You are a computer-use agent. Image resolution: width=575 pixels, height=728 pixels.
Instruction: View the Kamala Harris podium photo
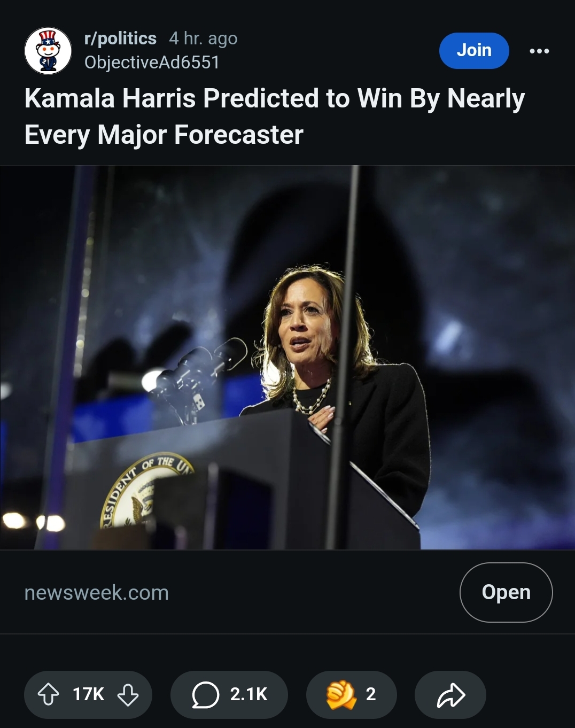coord(287,358)
